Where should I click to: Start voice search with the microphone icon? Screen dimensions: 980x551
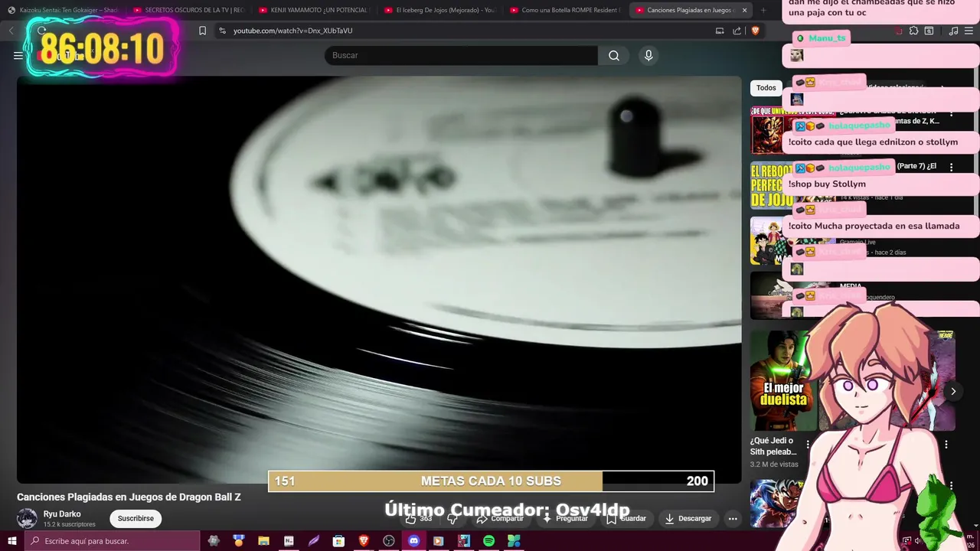pyautogui.click(x=648, y=55)
